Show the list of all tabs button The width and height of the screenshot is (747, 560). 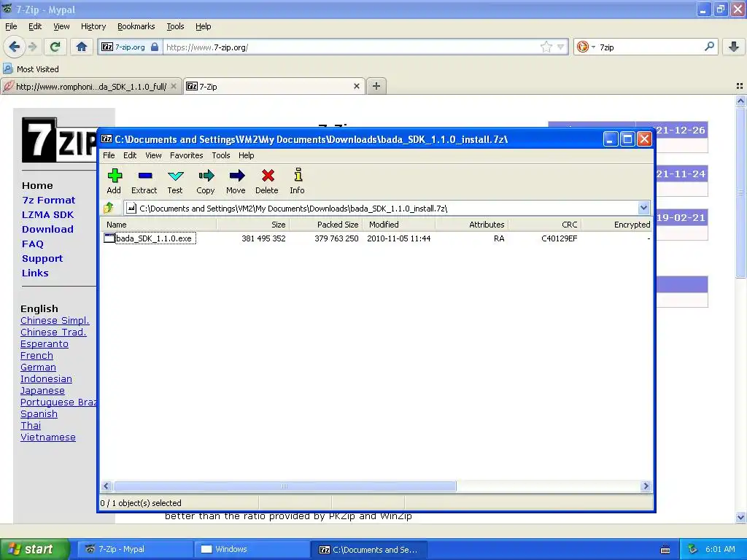point(740,86)
